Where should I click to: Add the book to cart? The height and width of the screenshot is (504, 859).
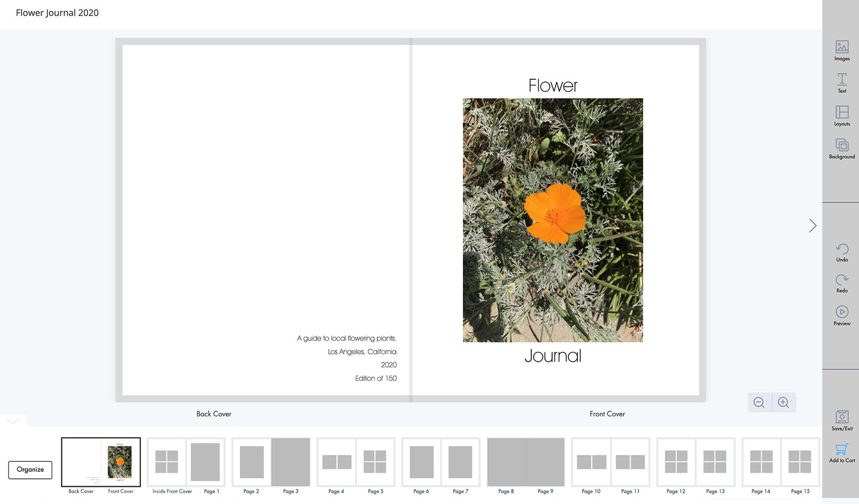842,453
